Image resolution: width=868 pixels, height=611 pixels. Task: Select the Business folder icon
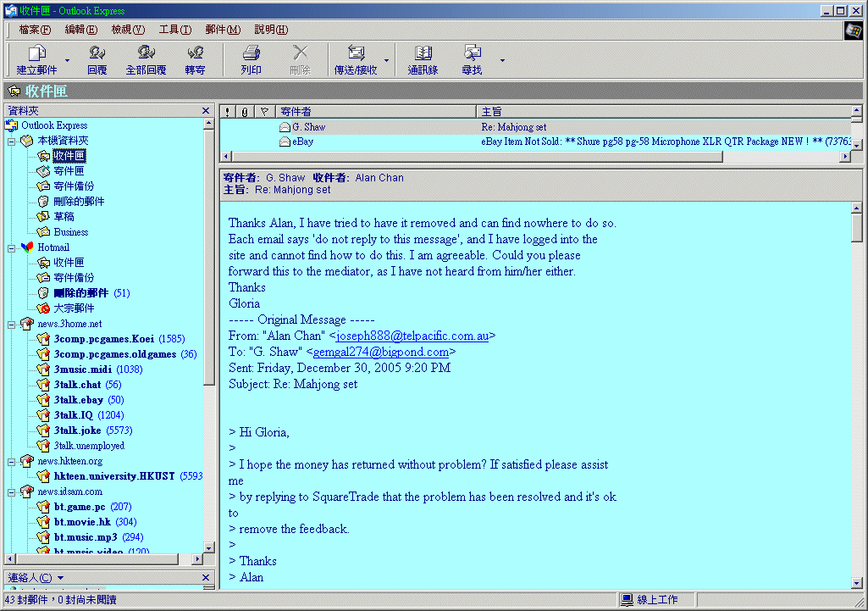pos(43,232)
